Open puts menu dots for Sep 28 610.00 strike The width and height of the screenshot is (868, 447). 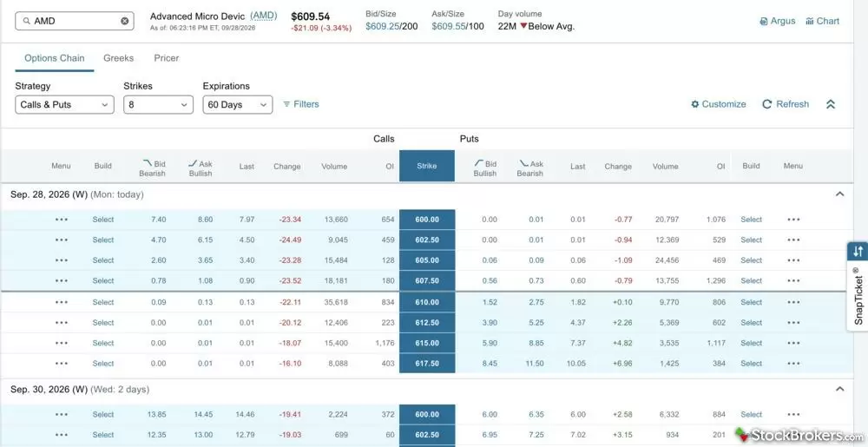(x=793, y=303)
